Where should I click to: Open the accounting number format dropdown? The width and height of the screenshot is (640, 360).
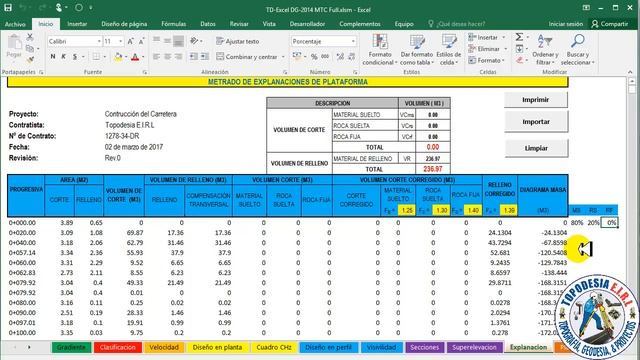click(305, 57)
